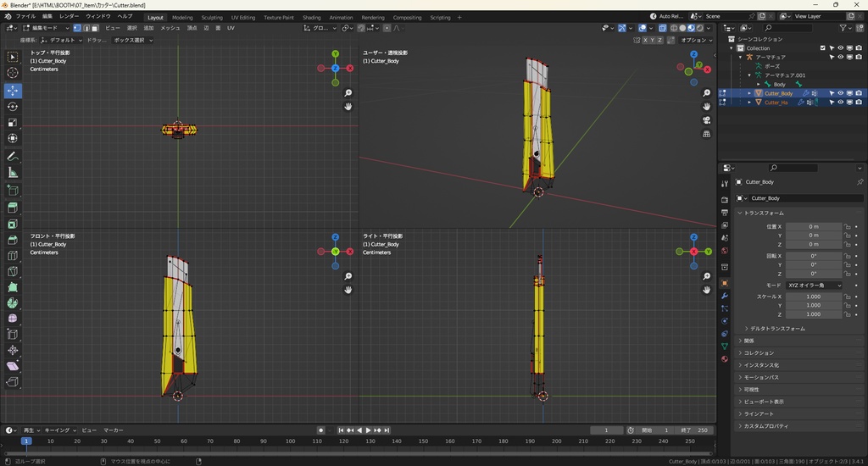Hide Cutter_Body using its eye icon
This screenshot has width=868, height=466.
(840, 93)
